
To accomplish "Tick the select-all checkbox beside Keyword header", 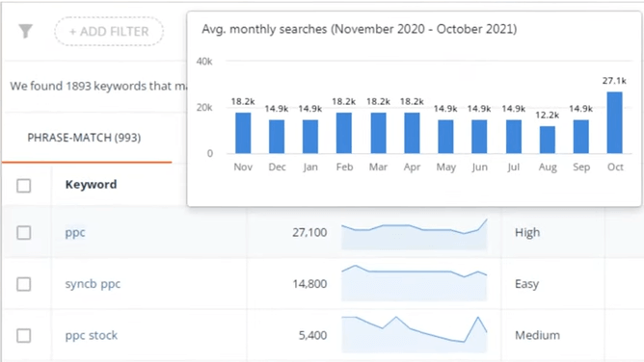I will point(24,186).
